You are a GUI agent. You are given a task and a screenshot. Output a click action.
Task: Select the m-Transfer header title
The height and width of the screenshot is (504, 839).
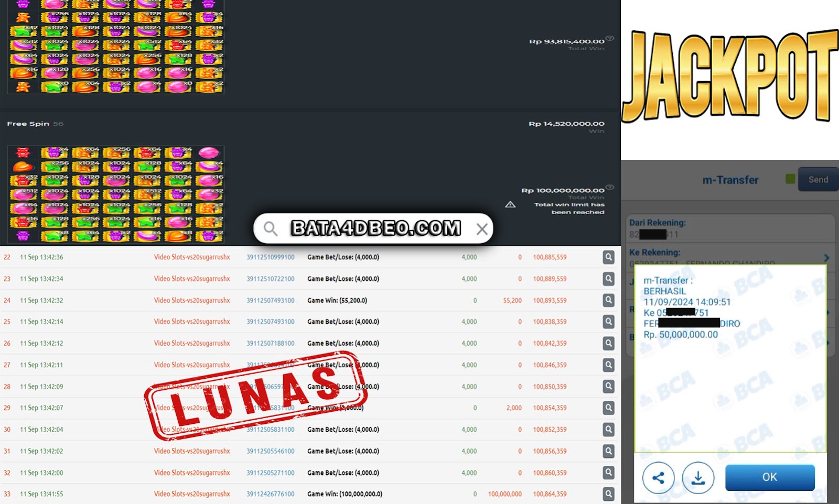coord(730,180)
